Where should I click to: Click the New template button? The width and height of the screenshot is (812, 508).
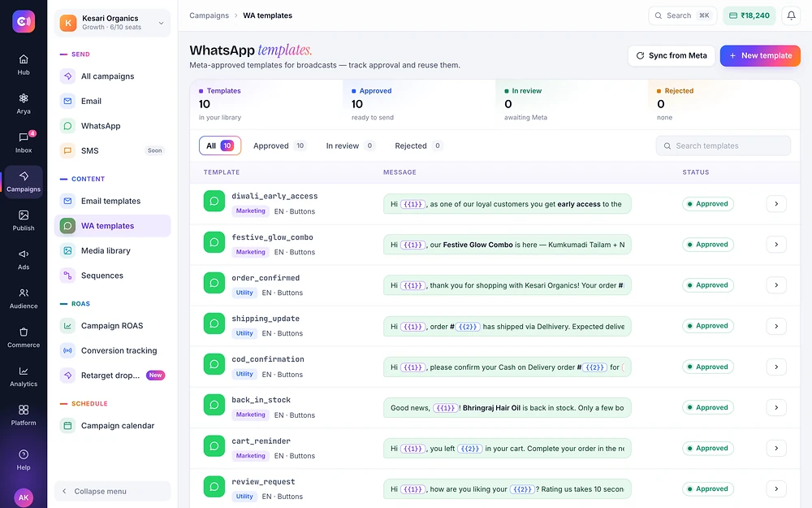coord(760,55)
